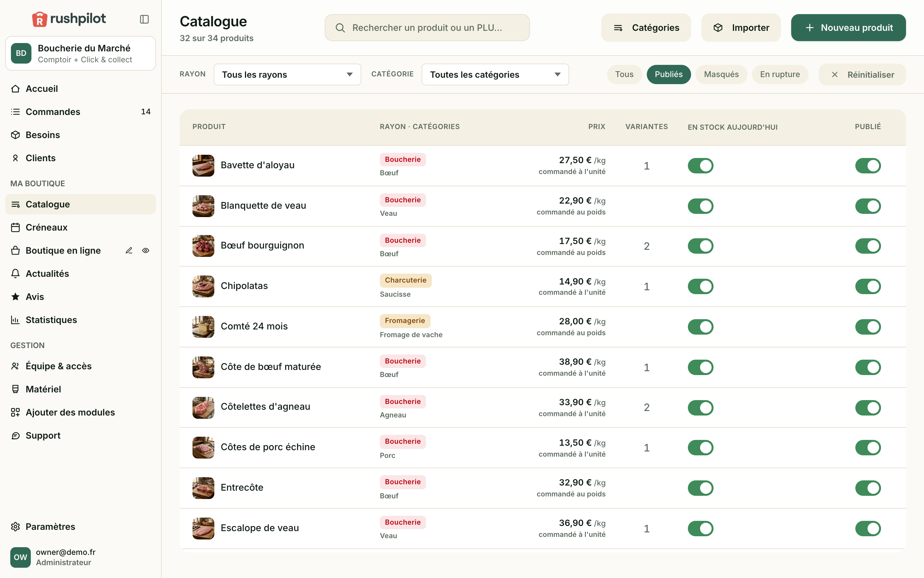924x578 pixels.
Task: Click the Besoins box icon
Action: click(15, 135)
